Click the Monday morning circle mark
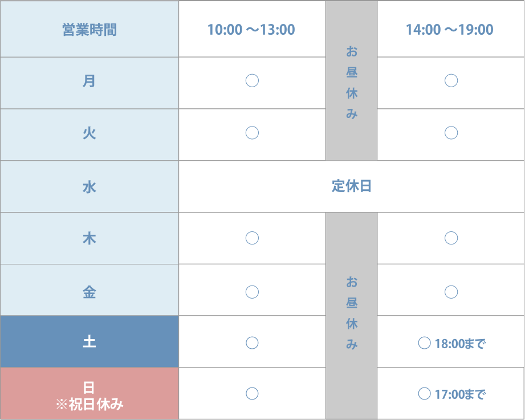This screenshot has width=525, height=420. coord(252,81)
